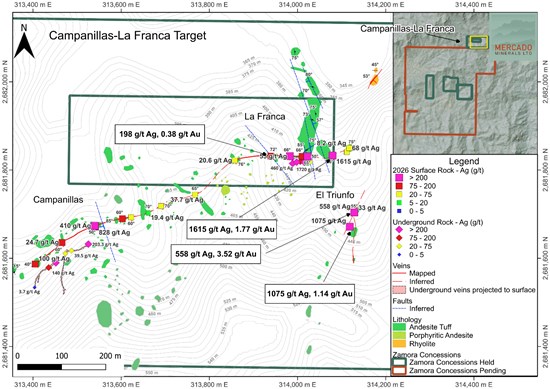550x389 pixels.
Task: Click the blue diamond underground '0 - 5' legend symbol
Action: 399,255
